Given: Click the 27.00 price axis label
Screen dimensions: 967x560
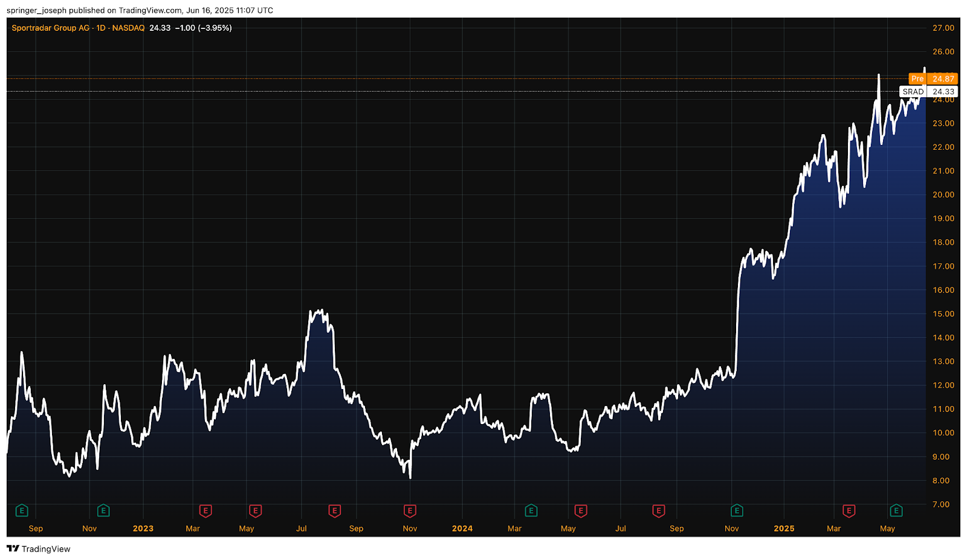Looking at the screenshot, I should 943,28.
